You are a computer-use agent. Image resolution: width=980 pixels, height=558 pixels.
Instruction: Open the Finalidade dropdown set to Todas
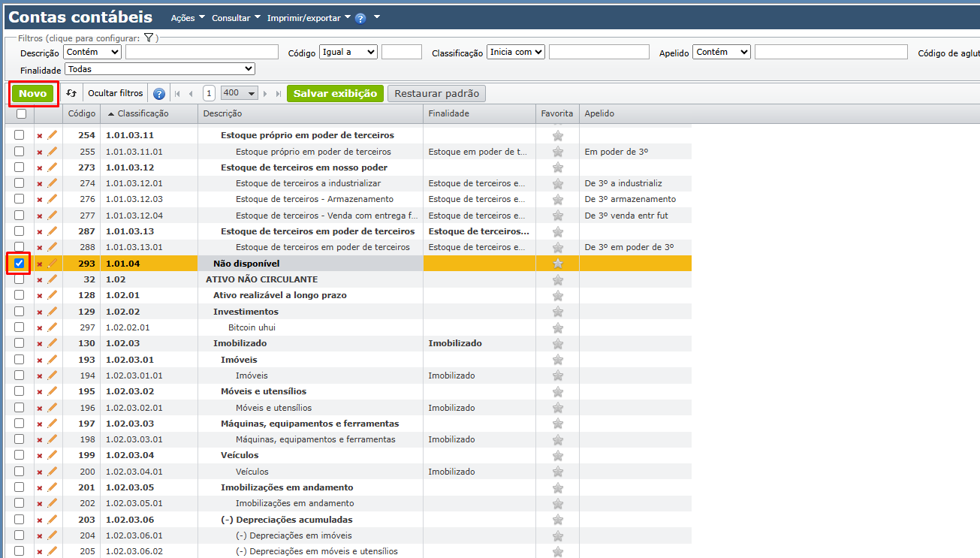click(x=160, y=69)
